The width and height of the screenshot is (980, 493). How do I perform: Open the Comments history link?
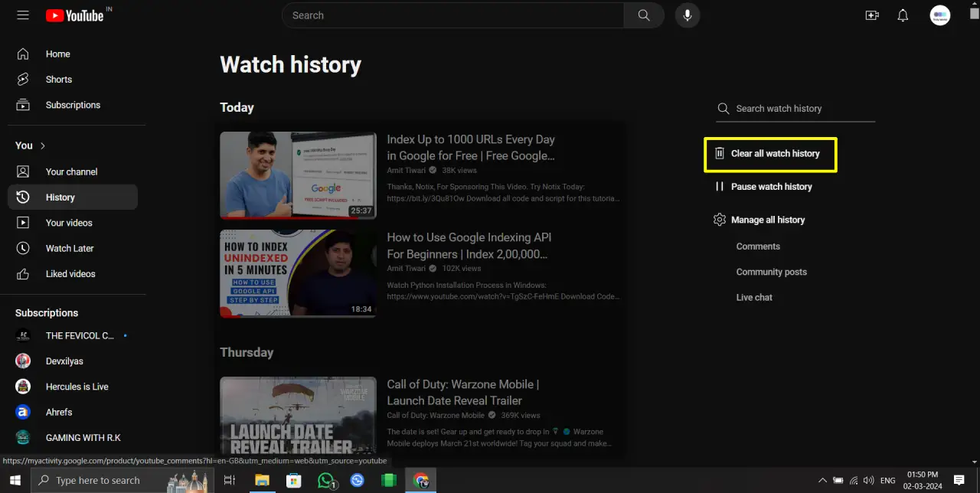click(758, 246)
